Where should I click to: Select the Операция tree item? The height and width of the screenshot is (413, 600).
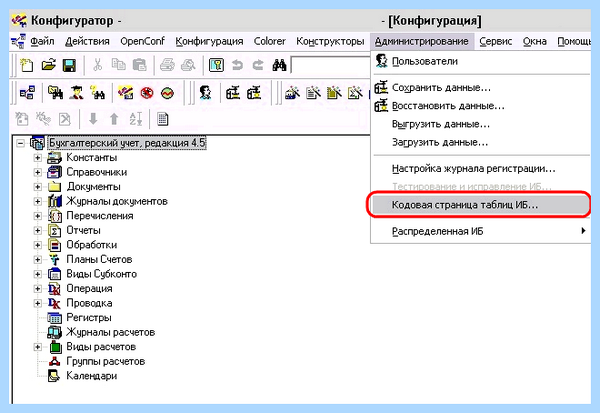point(89,289)
